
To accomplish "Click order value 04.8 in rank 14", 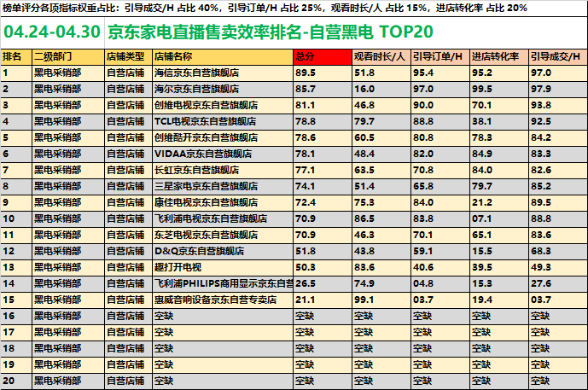I will coord(440,283).
